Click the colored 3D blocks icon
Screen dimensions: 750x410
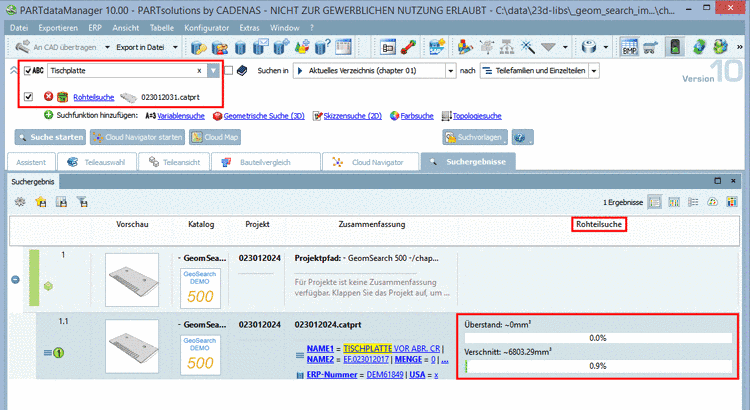click(x=465, y=47)
